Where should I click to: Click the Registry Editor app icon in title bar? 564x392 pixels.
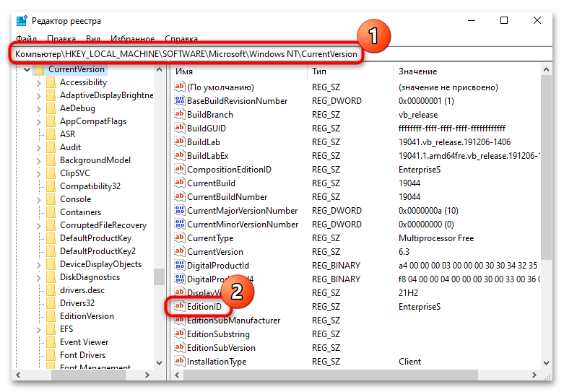tap(22, 21)
